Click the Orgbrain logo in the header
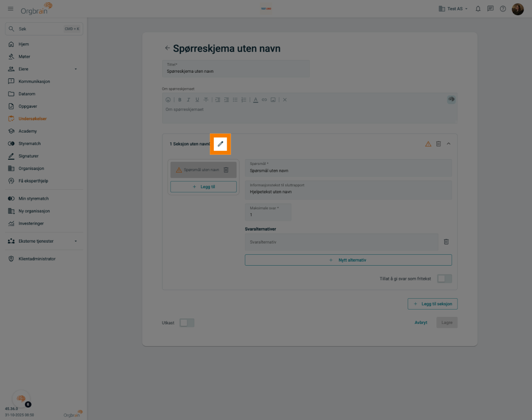The image size is (532, 420). tap(37, 9)
